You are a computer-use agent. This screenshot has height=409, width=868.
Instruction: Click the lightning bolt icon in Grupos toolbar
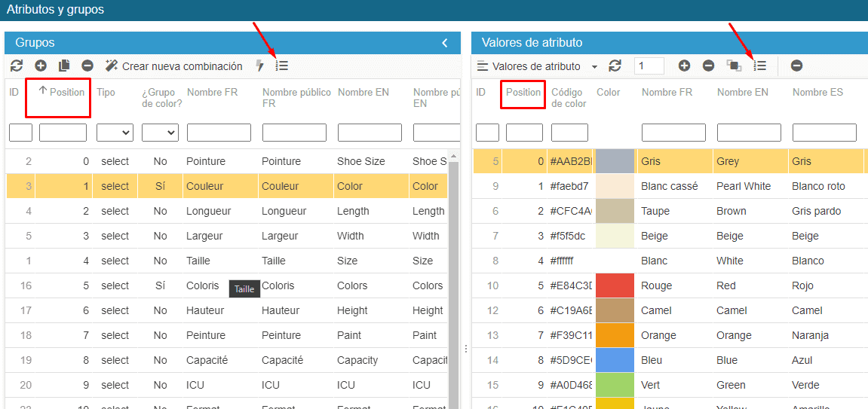[260, 66]
